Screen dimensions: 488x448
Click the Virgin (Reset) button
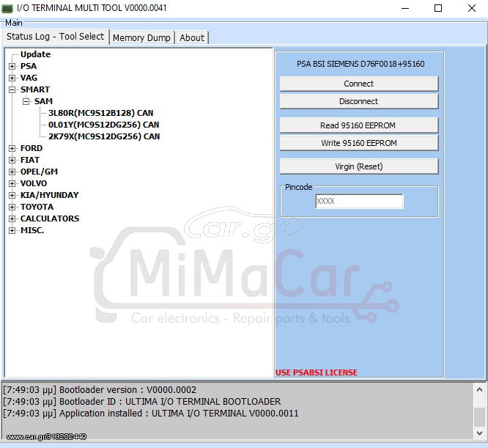pos(359,166)
